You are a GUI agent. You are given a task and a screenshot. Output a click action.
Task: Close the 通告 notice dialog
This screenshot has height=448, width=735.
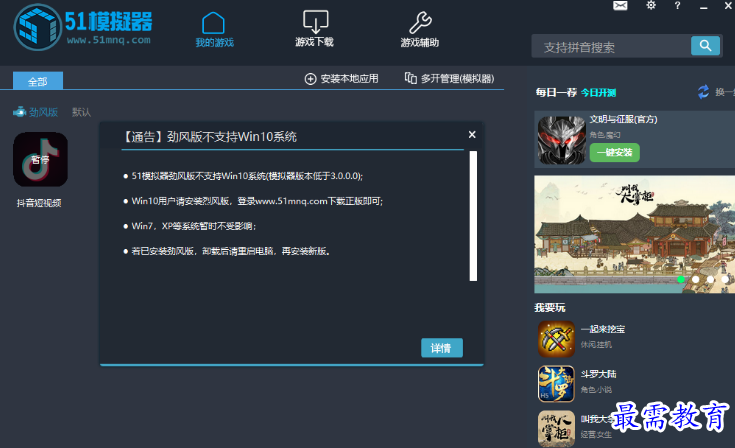[472, 135]
